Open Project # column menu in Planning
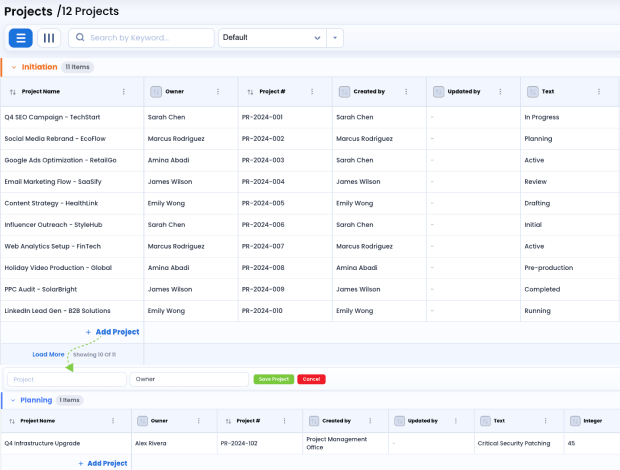The width and height of the screenshot is (620, 470). 284,421
